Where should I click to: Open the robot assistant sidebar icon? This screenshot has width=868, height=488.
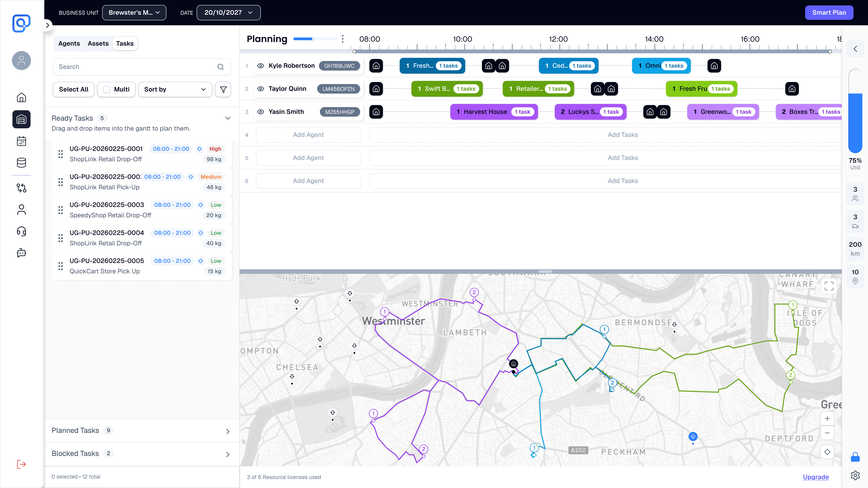coord(21,253)
